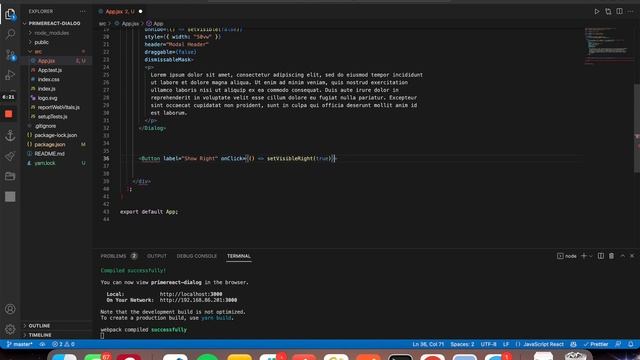Switch to the OUTPUT tab
Screen dimensions: 640x360
click(157, 256)
